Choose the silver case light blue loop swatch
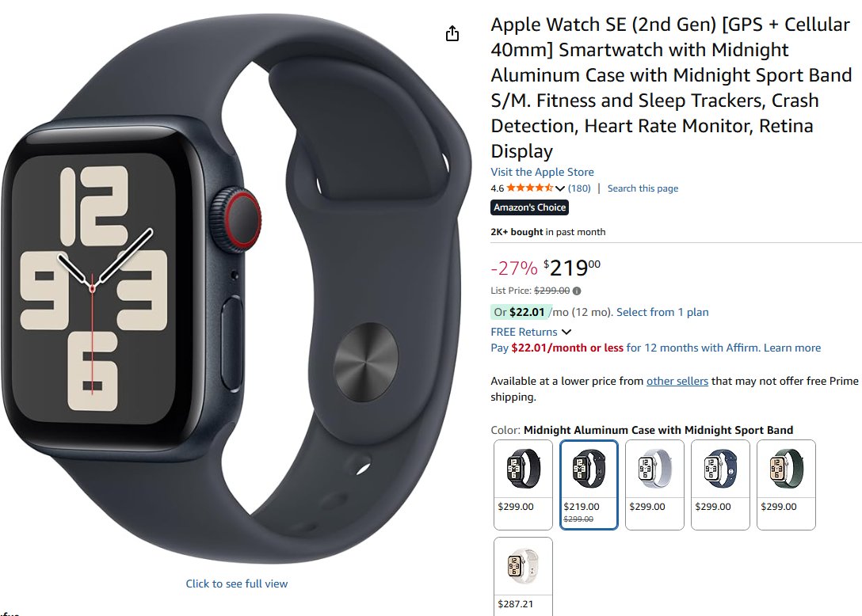The height and width of the screenshot is (616, 862). pos(654,484)
